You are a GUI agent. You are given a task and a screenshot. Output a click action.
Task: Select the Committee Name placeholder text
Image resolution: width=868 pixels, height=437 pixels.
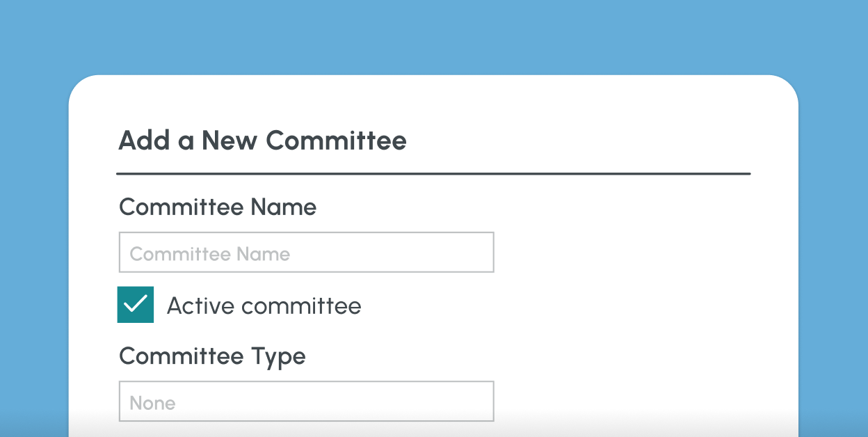[211, 253]
